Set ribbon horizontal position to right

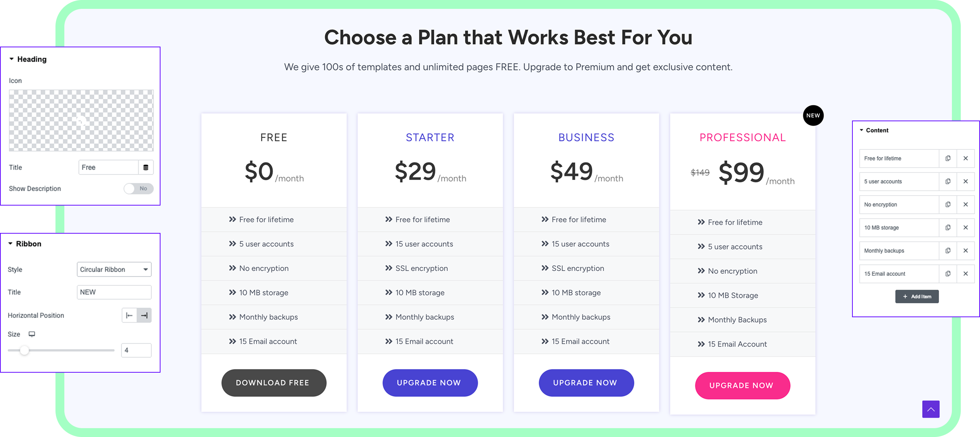144,315
